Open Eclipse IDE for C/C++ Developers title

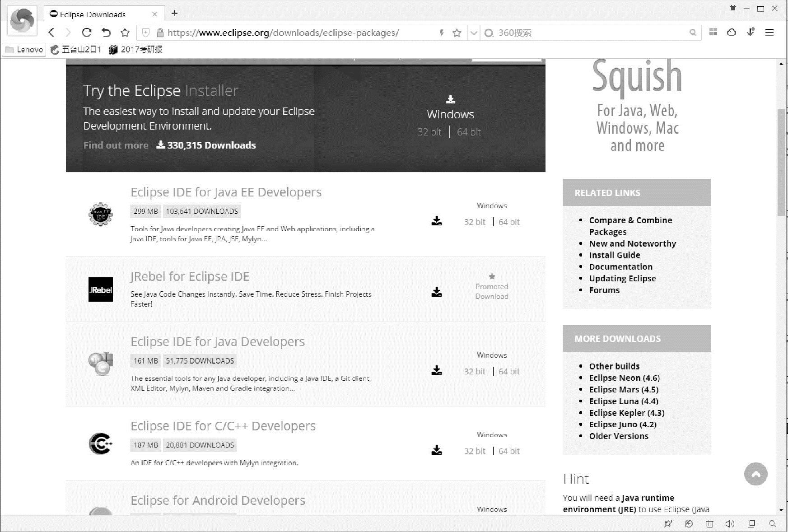[x=223, y=426]
